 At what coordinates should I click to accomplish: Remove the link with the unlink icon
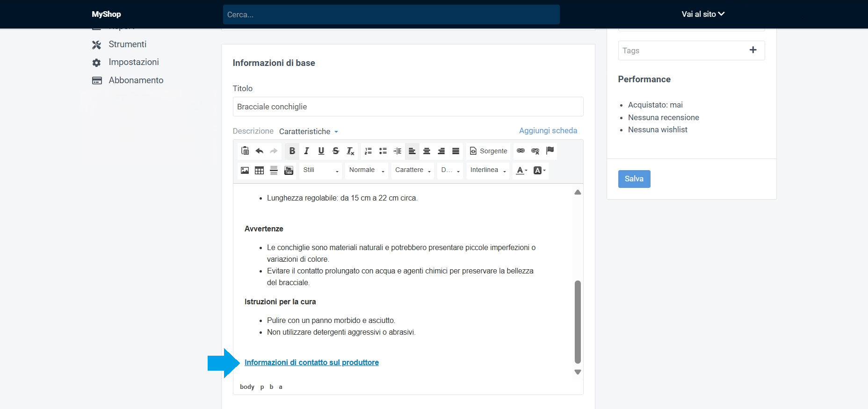(535, 151)
